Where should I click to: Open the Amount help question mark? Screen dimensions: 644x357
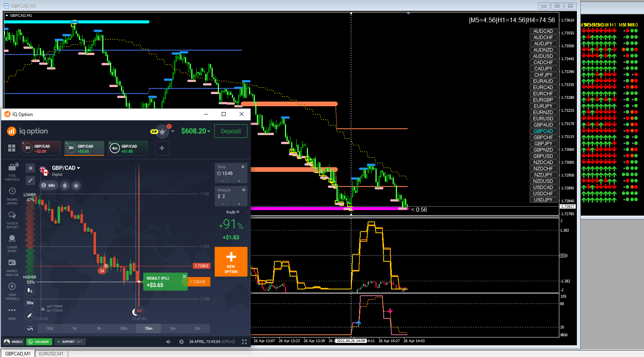click(x=244, y=190)
